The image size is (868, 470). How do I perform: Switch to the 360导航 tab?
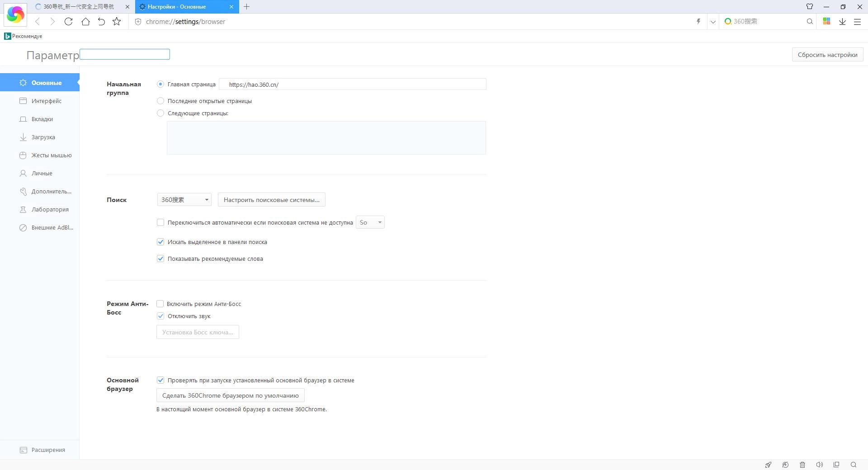pos(79,7)
